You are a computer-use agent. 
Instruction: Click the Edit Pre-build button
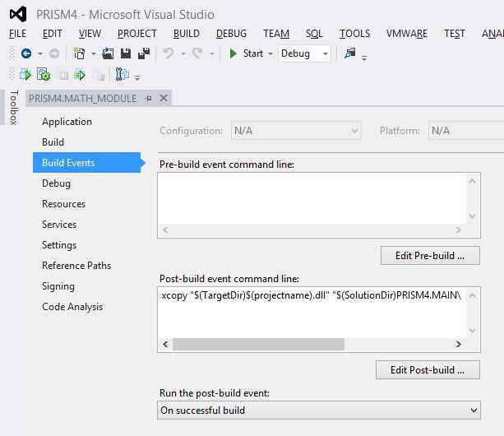click(x=430, y=256)
